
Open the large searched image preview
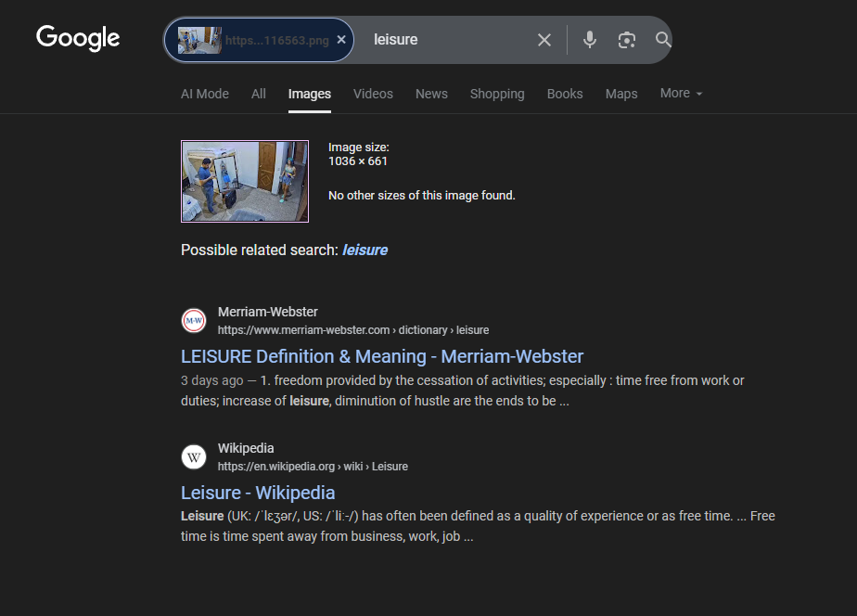click(x=245, y=182)
